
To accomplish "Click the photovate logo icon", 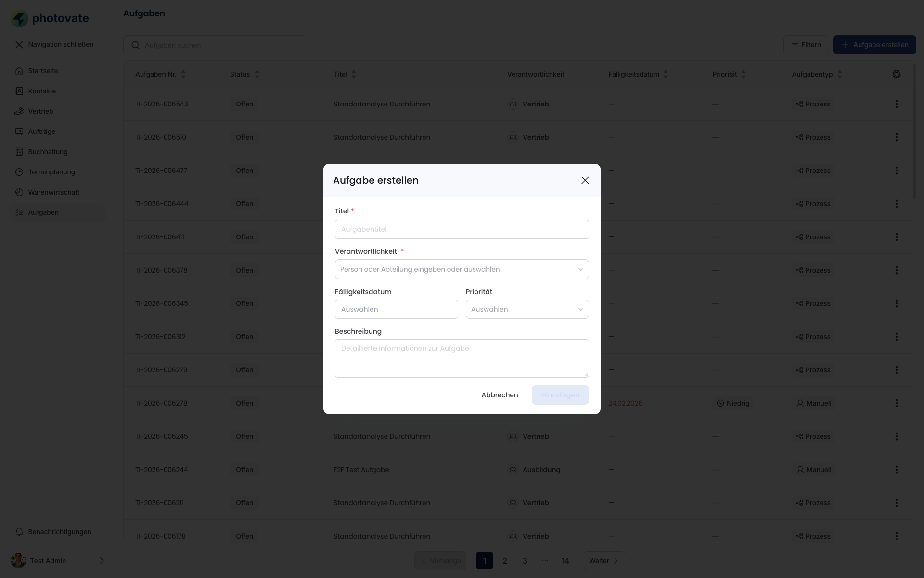I will pyautogui.click(x=19, y=19).
